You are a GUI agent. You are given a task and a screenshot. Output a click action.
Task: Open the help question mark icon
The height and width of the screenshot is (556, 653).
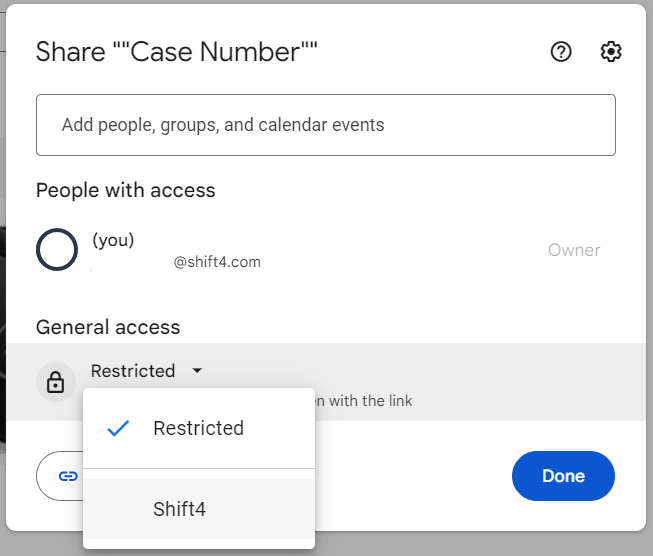[x=561, y=52]
